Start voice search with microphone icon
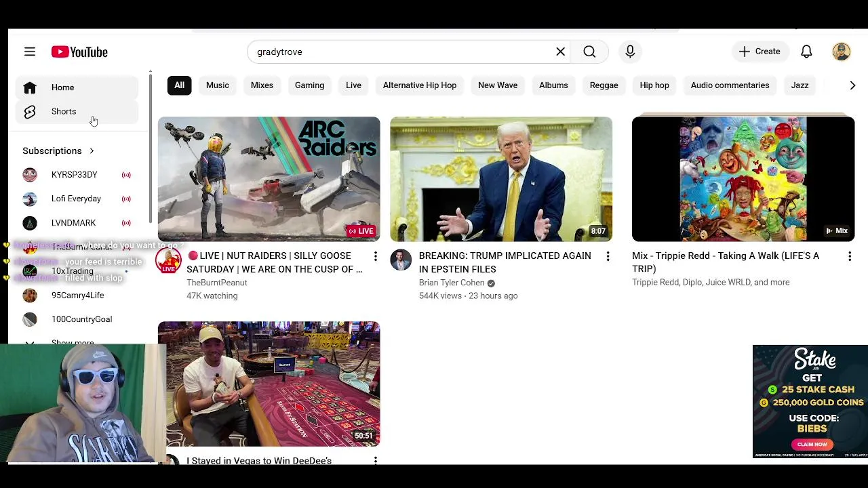Image resolution: width=868 pixels, height=488 pixels. point(630,52)
